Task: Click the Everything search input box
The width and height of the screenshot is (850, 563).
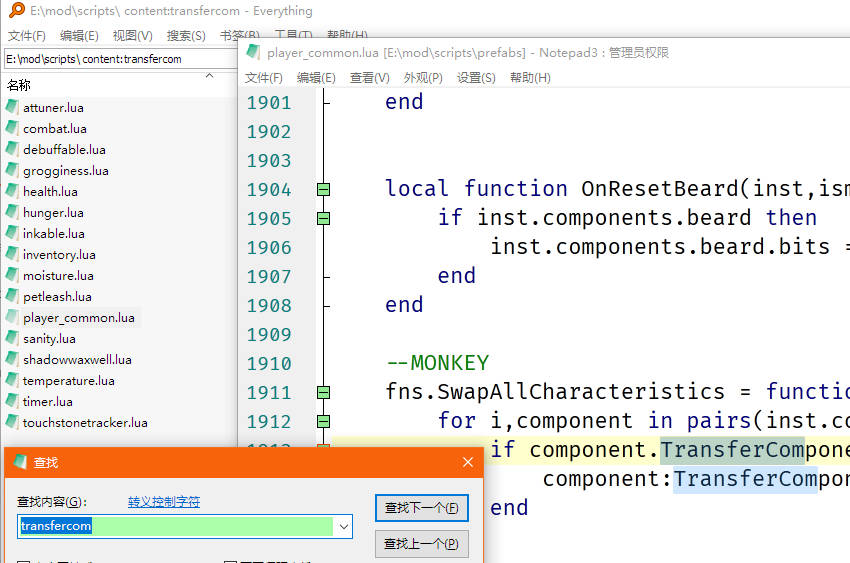Action: tap(118, 59)
